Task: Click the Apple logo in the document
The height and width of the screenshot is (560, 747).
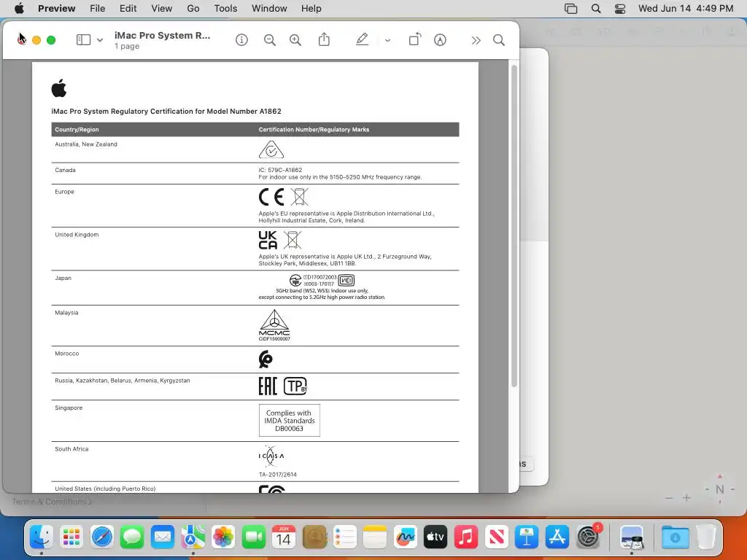Action: [x=59, y=88]
